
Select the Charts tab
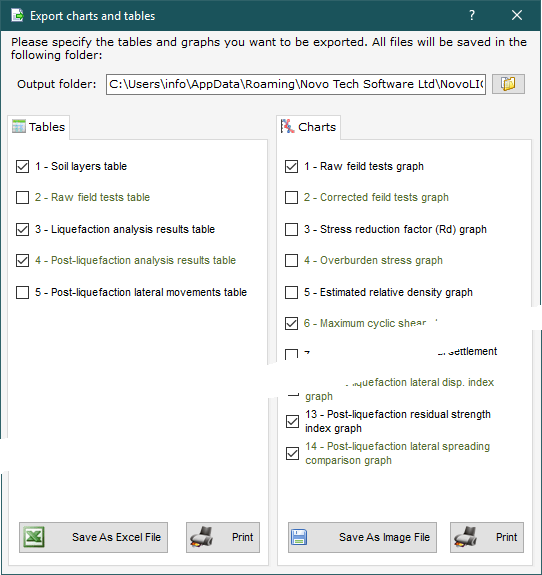(x=308, y=127)
